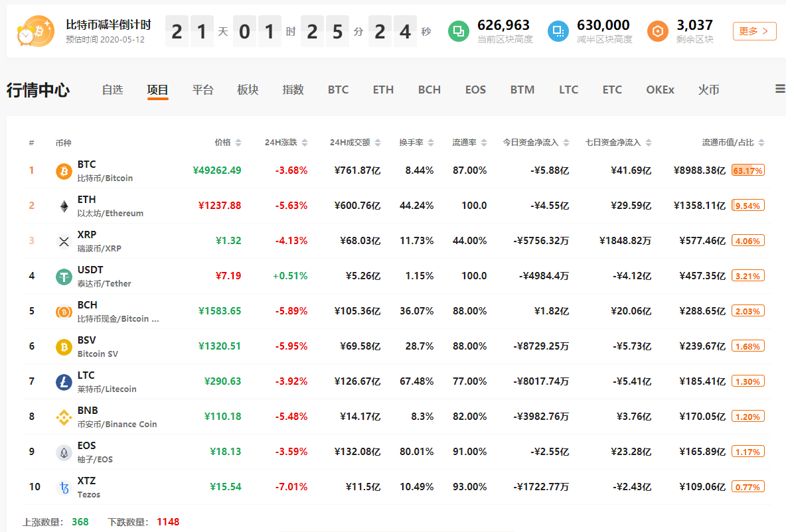786x532 pixels.
Task: Click the BSV Bitcoin SV coin logo
Action: coord(64,347)
